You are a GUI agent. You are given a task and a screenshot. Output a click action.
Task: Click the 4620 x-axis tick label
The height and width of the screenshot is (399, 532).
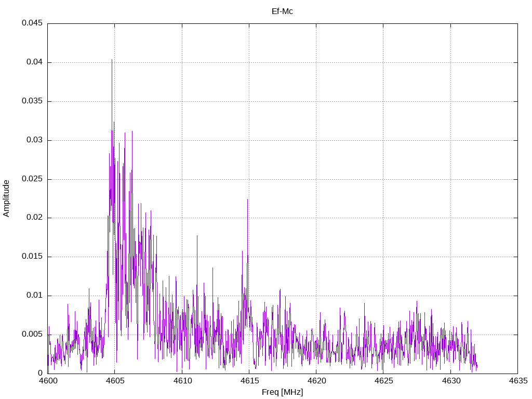[x=316, y=381]
